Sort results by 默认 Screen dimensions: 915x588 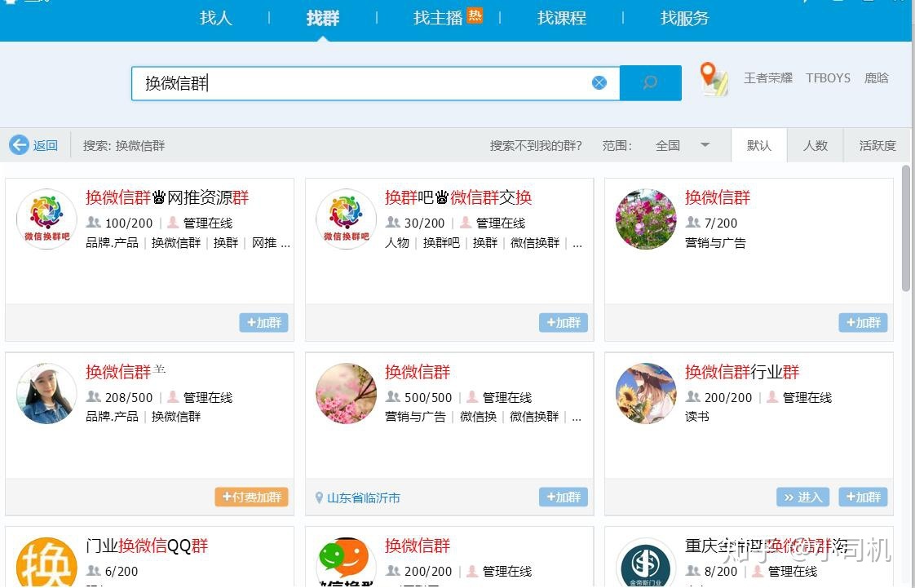pyautogui.click(x=758, y=145)
